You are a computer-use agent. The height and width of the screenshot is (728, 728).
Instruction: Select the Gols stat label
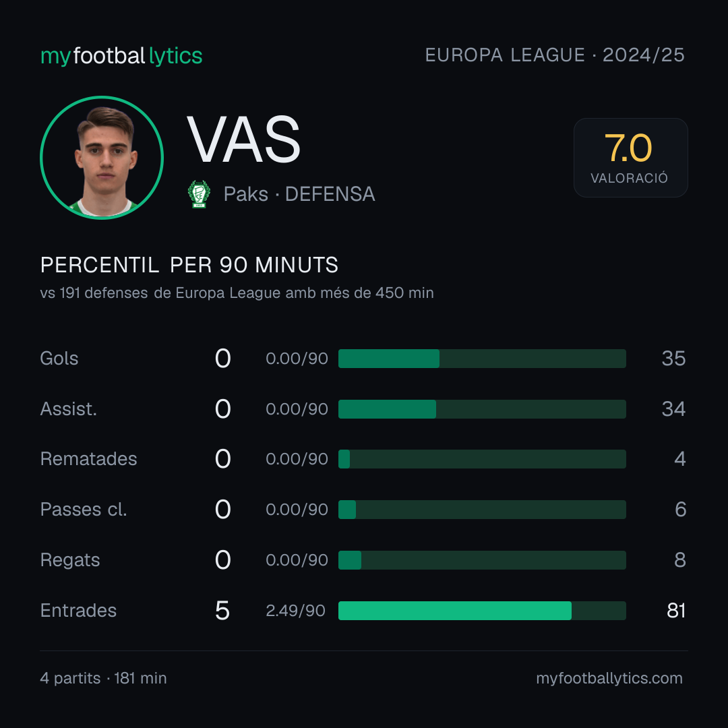[x=59, y=359]
